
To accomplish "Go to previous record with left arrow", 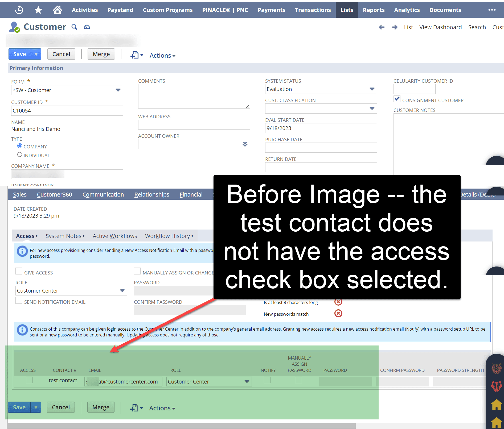I will click(x=382, y=27).
